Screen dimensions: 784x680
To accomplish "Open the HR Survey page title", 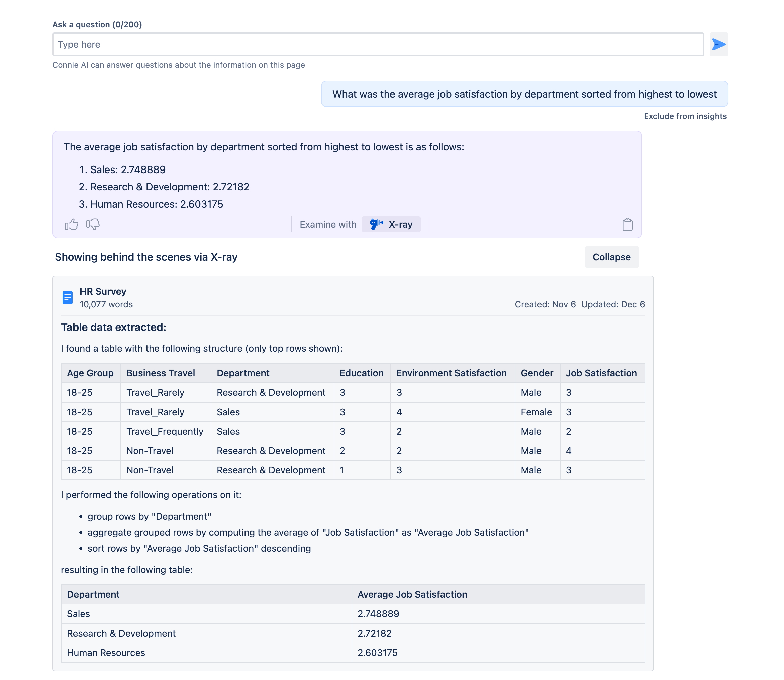I will pyautogui.click(x=103, y=291).
